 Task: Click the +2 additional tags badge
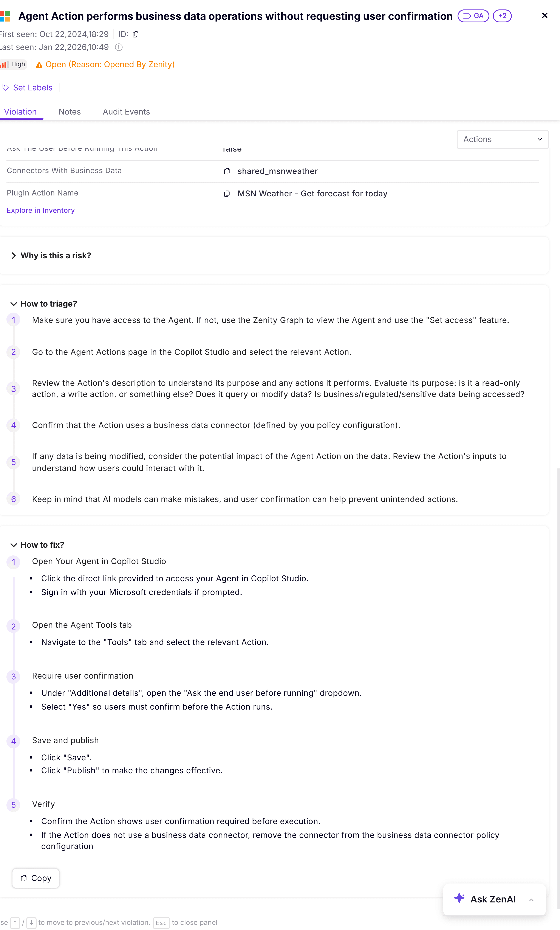coord(502,16)
